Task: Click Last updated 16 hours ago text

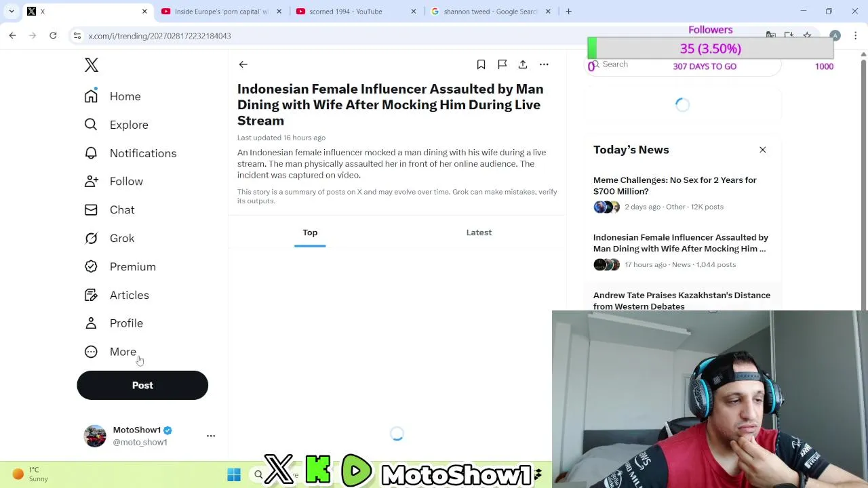Action: click(x=281, y=138)
